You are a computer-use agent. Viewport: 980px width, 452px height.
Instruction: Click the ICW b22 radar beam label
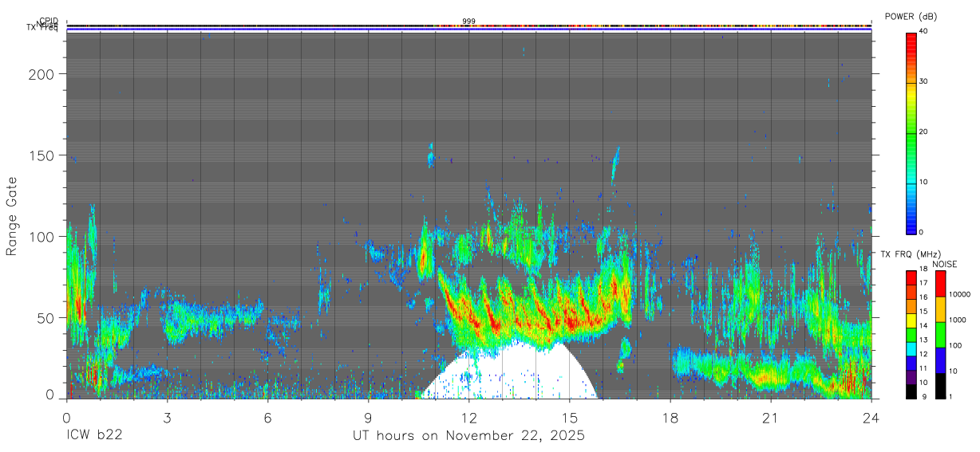[94, 436]
